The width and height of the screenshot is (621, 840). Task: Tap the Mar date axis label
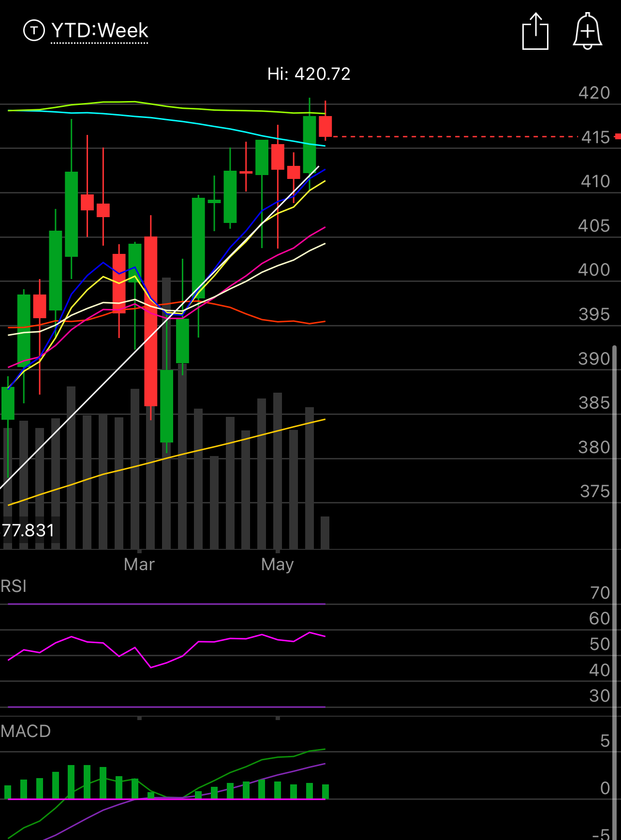(139, 564)
